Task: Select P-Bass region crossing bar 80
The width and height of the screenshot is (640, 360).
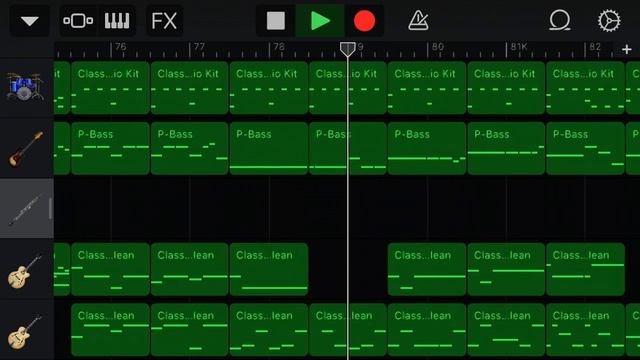Action: (x=427, y=149)
